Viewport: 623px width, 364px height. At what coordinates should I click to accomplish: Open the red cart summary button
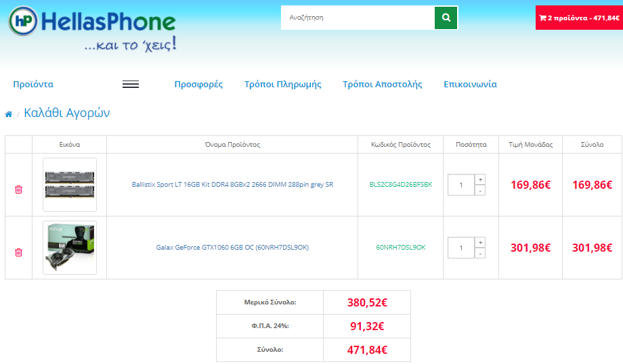(579, 18)
